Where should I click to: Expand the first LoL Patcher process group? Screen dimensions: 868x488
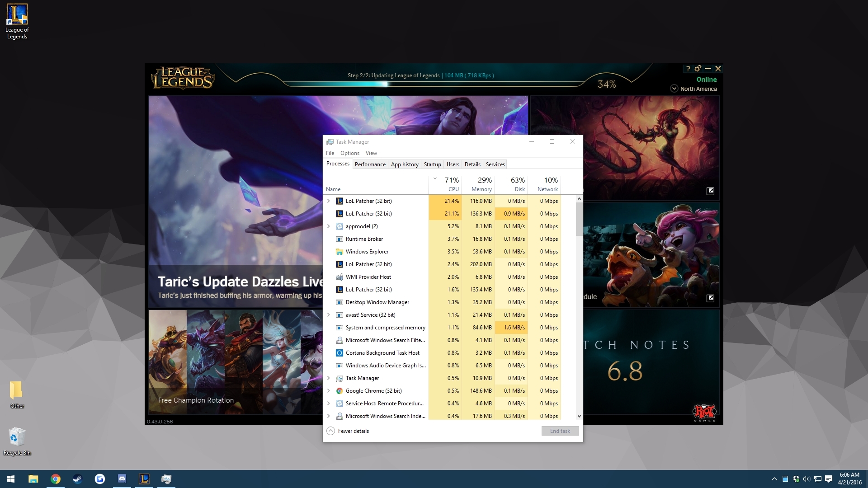[x=329, y=201]
